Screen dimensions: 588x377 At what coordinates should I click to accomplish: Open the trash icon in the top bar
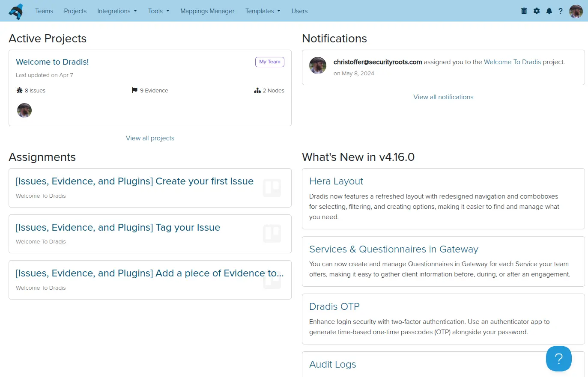[x=524, y=11]
